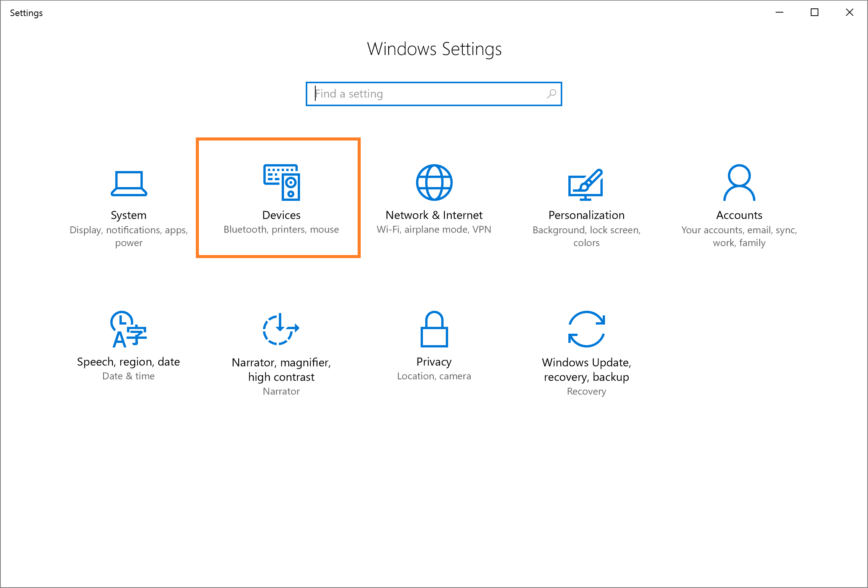Maximize the Settings window

(x=815, y=13)
